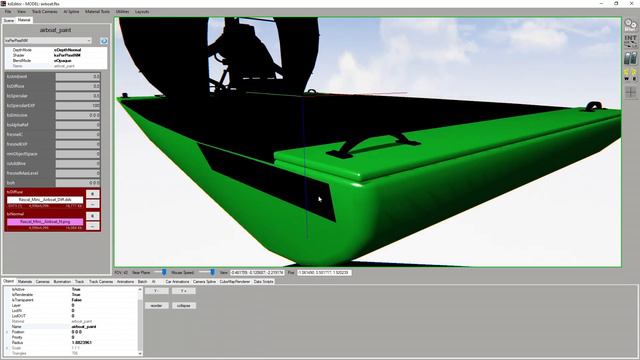Image resolution: width=640 pixels, height=360 pixels.
Task: Open the Car Animations tab
Action: tap(177, 282)
